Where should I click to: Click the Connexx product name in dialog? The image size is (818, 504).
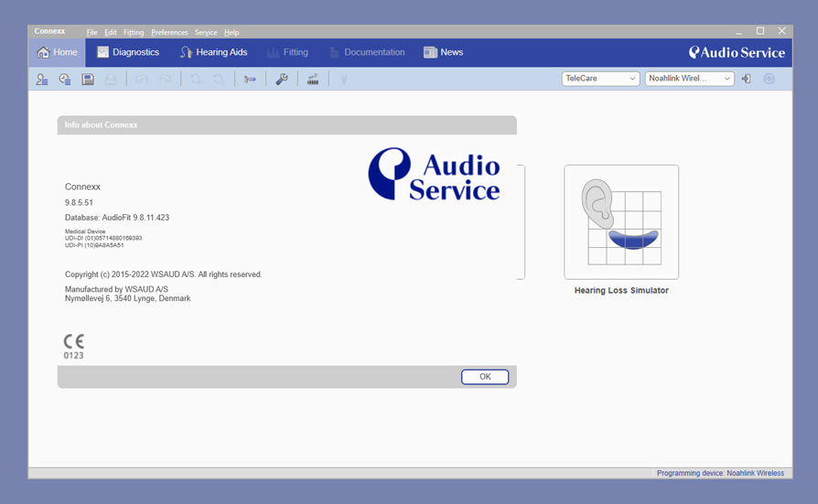coord(82,187)
